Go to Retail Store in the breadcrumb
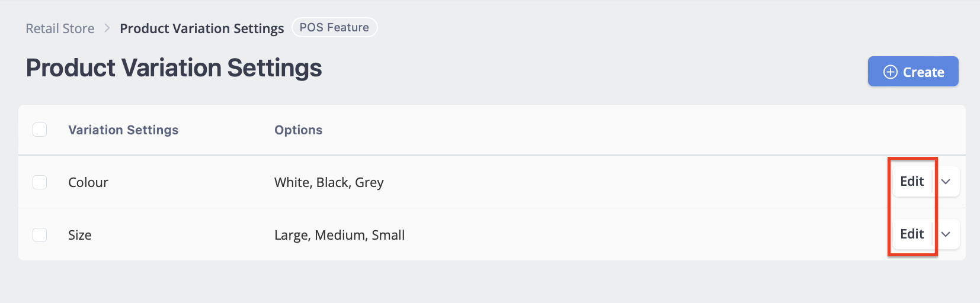 pyautogui.click(x=60, y=28)
